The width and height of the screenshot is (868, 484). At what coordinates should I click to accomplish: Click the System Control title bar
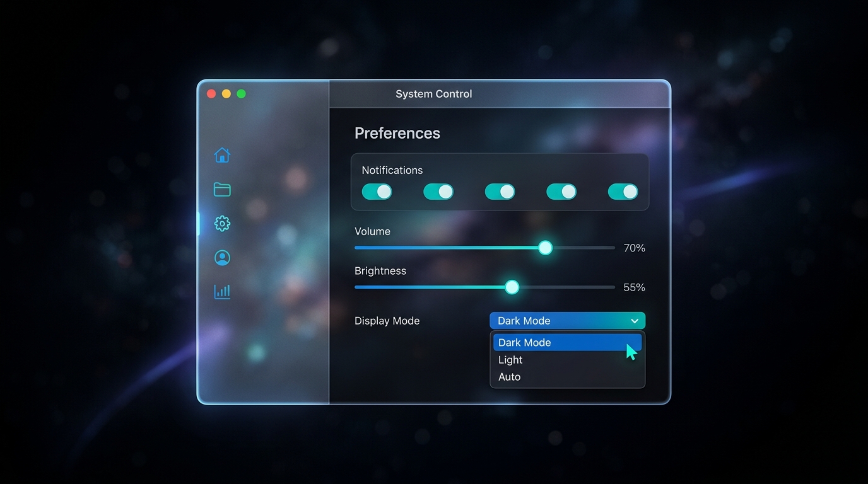(x=433, y=93)
